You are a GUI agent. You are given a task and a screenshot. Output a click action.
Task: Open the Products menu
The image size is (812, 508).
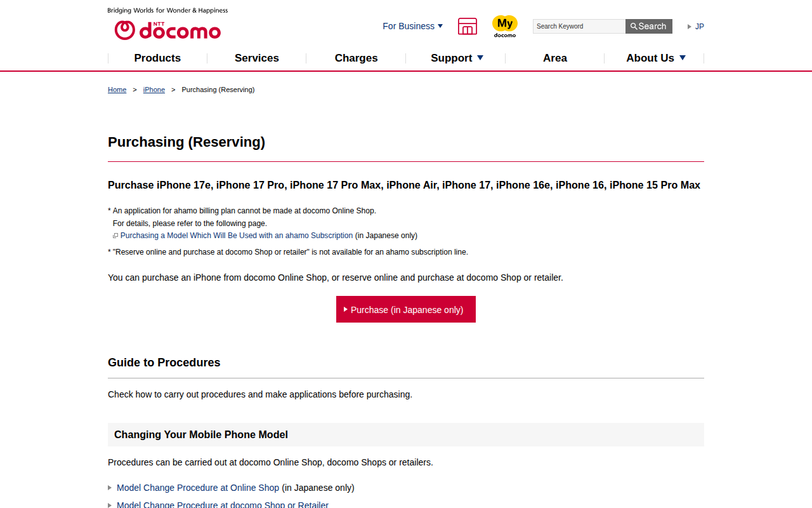[x=157, y=58]
